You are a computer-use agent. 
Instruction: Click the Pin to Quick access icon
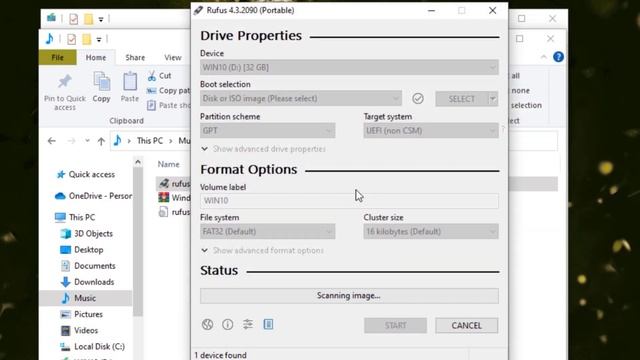(64, 82)
